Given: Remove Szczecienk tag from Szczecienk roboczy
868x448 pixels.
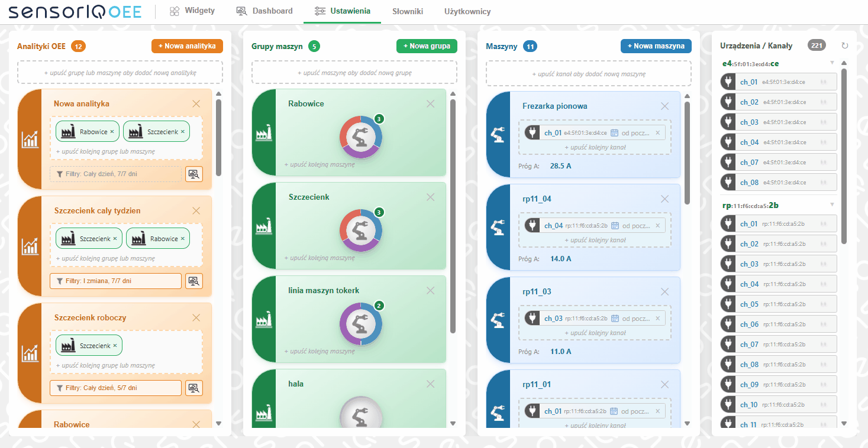Looking at the screenshot, I should (x=115, y=346).
